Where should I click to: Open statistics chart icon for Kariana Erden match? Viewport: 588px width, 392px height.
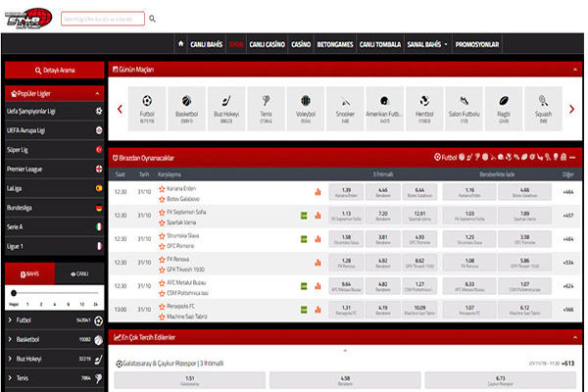click(317, 193)
